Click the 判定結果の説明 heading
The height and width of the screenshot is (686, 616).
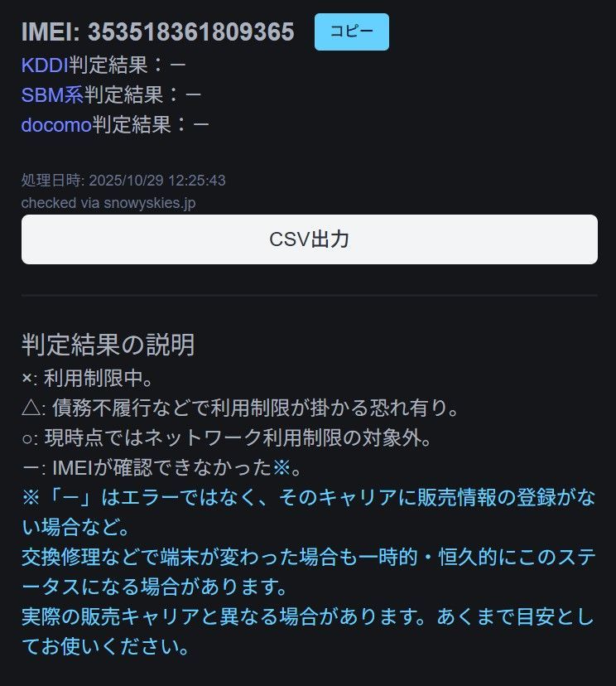pos(108,345)
